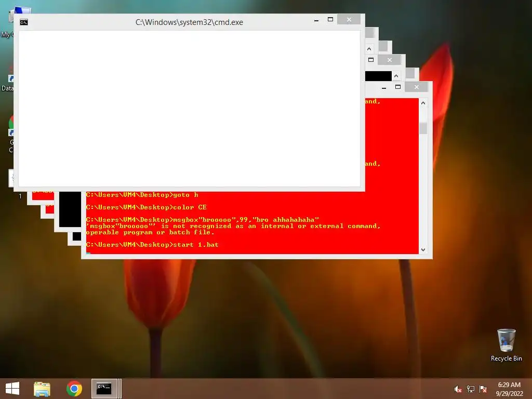Screen dimensions: 532x399
Task: Click the 'color CE' command line
Action: click(146, 207)
